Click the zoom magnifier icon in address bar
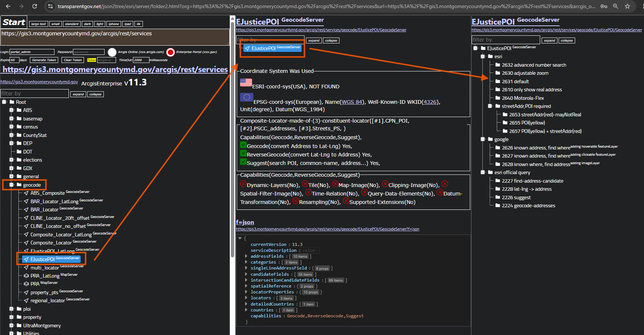The image size is (644, 335). pos(616,6)
